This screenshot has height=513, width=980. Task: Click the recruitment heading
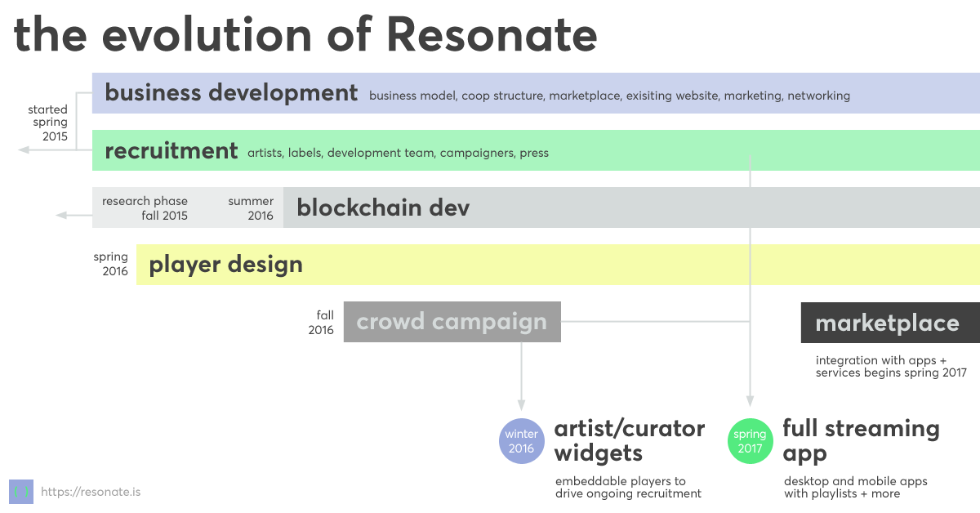(x=171, y=151)
